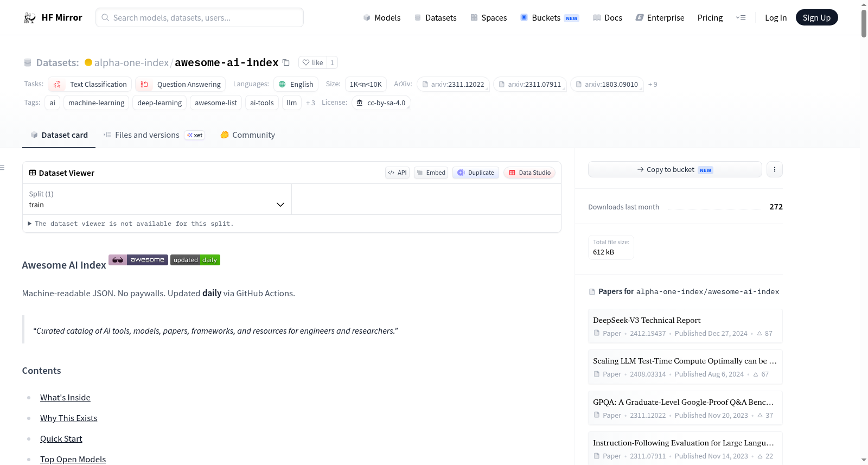Screen dimensions: 868x465
Task: Click the sidebar toggle lines icon at left edge
Action: pyautogui.click(x=2, y=168)
